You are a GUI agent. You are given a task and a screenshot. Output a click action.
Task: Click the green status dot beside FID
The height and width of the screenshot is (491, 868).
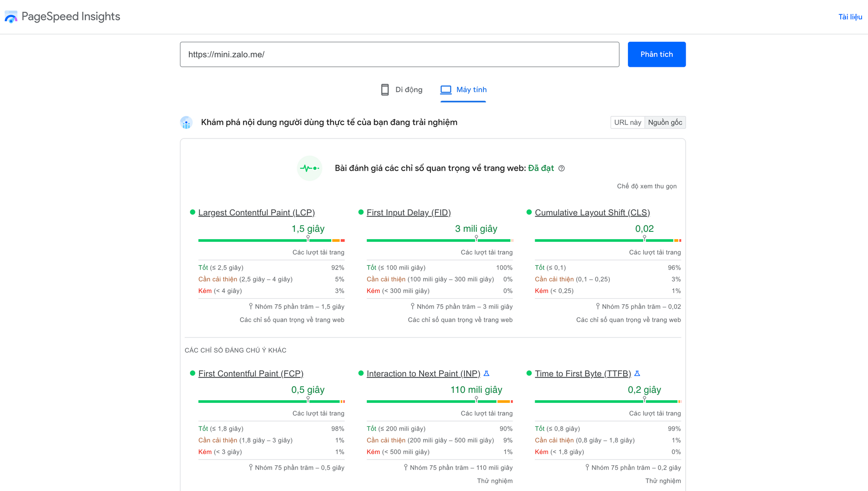click(361, 212)
